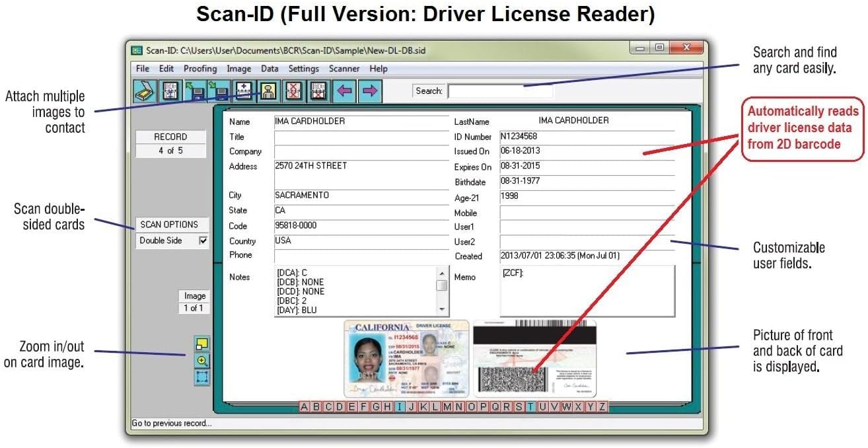Click inside the Search input field

[500, 91]
